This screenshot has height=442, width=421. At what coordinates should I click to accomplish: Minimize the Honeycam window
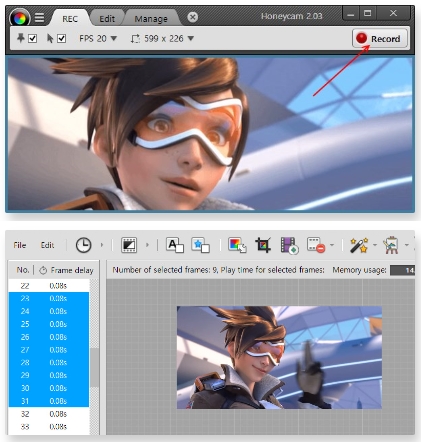tap(351, 14)
